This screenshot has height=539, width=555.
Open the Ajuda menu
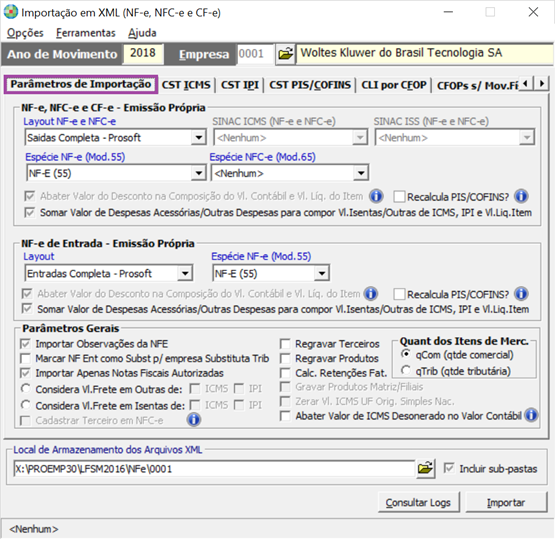coord(142,33)
